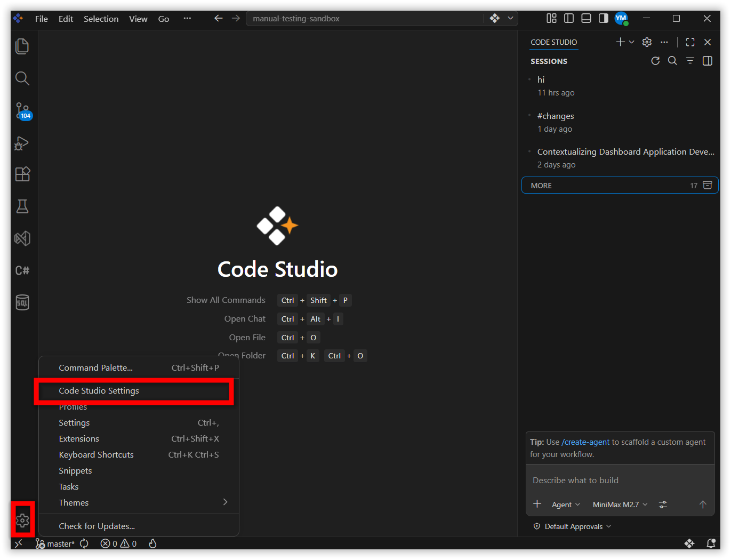Image resolution: width=731 pixels, height=560 pixels.
Task: Open the Agent mode dropdown
Action: [x=565, y=505]
